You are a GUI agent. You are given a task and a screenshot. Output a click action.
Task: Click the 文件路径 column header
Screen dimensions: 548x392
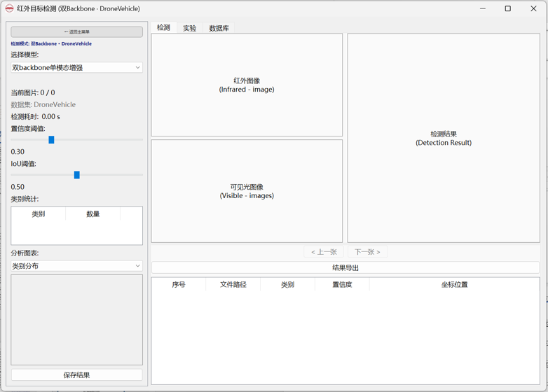pyautogui.click(x=233, y=284)
